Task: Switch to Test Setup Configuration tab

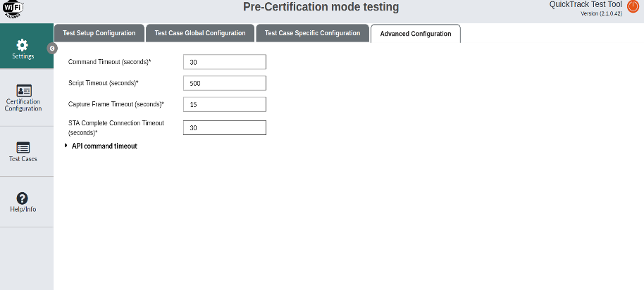Action: click(99, 33)
